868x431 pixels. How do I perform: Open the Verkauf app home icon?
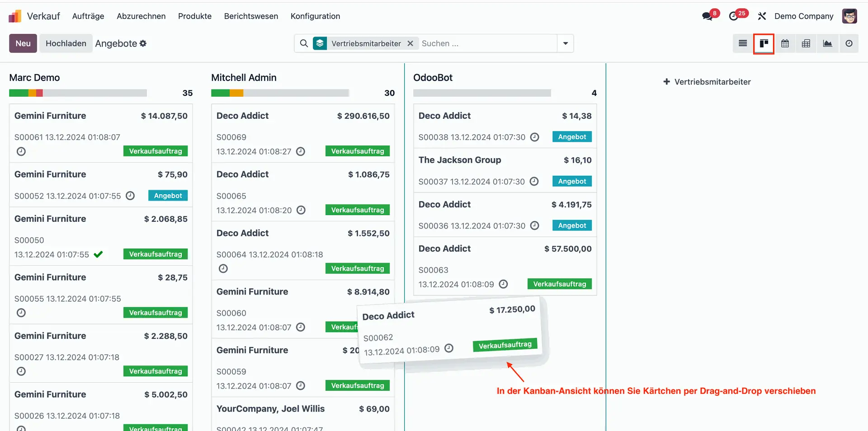coord(15,16)
